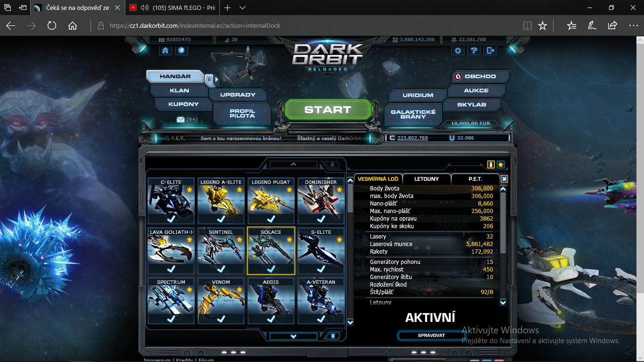Click the ship list scrollbar thumb
This screenshot has width=644, height=362.
point(350,198)
